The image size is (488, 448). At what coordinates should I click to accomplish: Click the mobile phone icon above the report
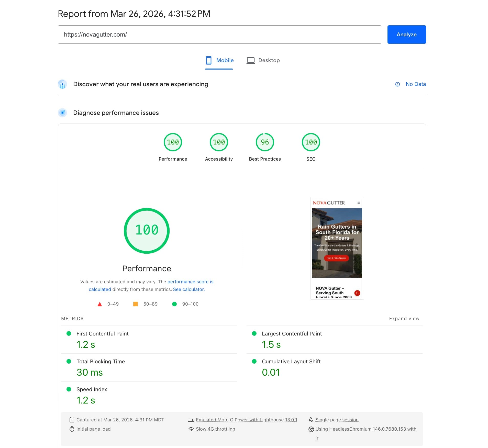point(209,60)
